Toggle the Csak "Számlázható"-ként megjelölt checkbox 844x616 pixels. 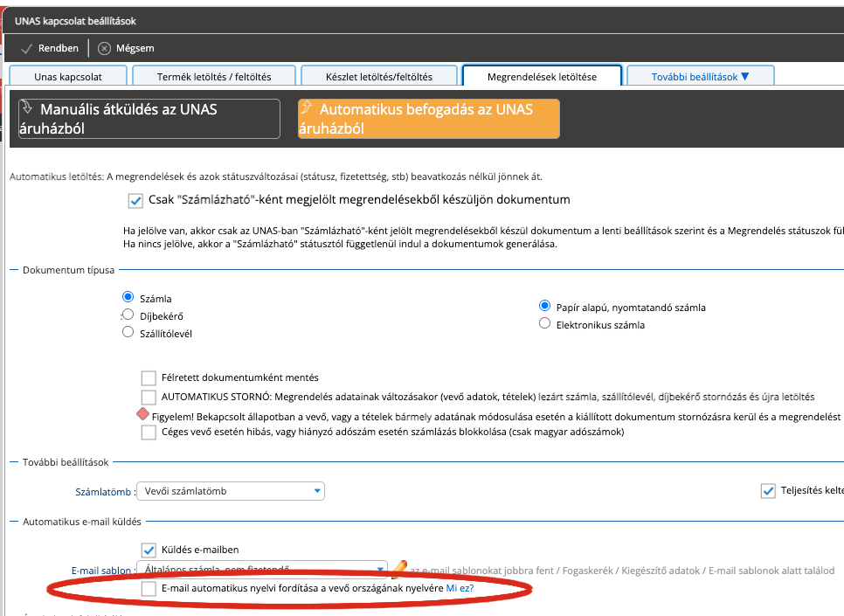(x=135, y=200)
